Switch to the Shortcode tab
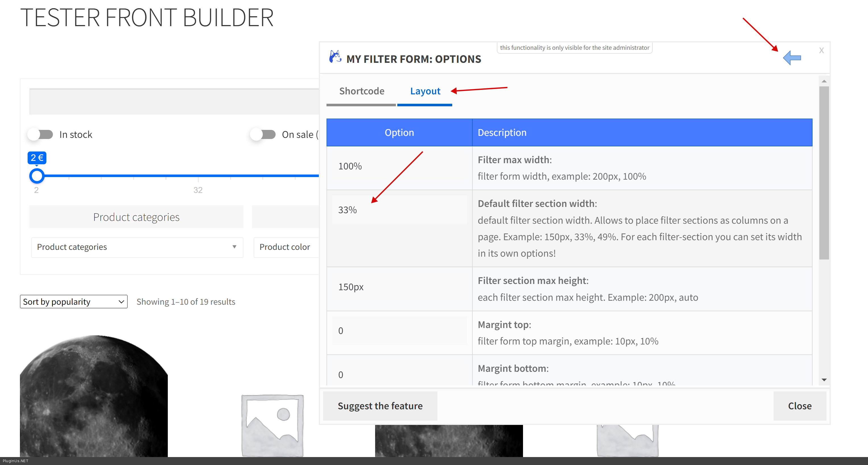 [x=361, y=91]
